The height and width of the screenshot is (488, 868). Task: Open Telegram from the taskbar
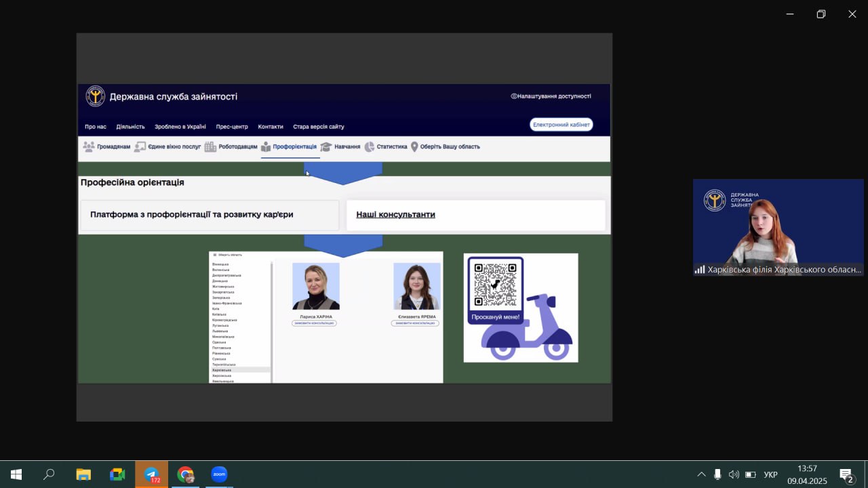pyautogui.click(x=151, y=474)
